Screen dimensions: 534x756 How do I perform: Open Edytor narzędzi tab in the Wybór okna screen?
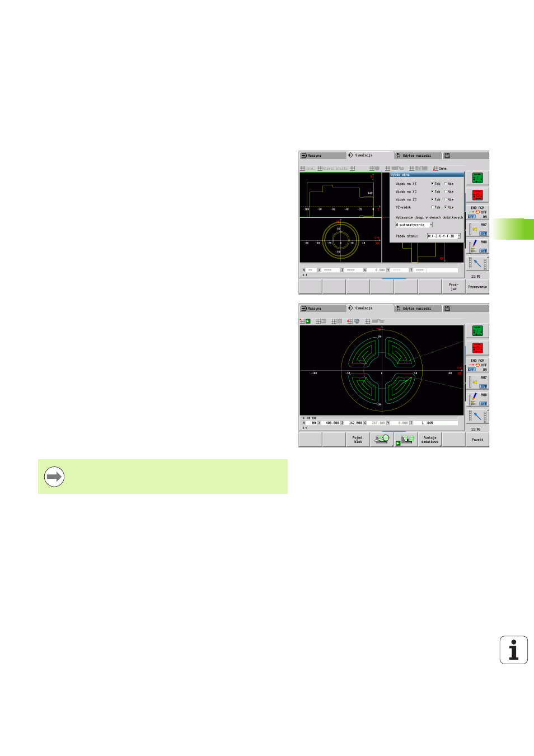pyautogui.click(x=418, y=156)
